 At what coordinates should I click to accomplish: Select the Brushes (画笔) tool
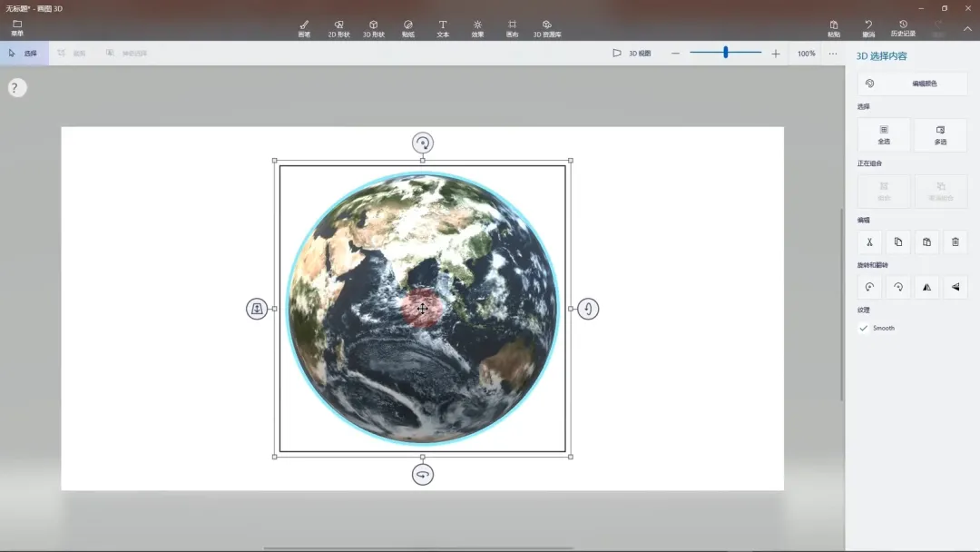coord(304,28)
